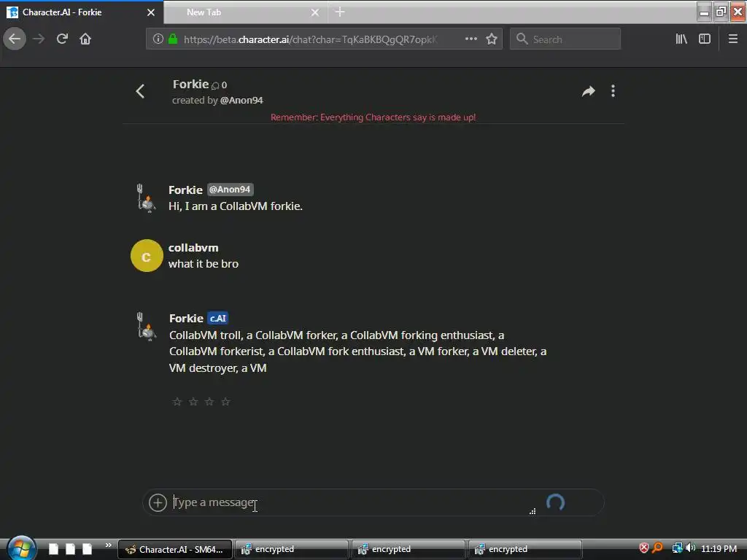
Task: Click the network tray icon
Action: coord(677,548)
